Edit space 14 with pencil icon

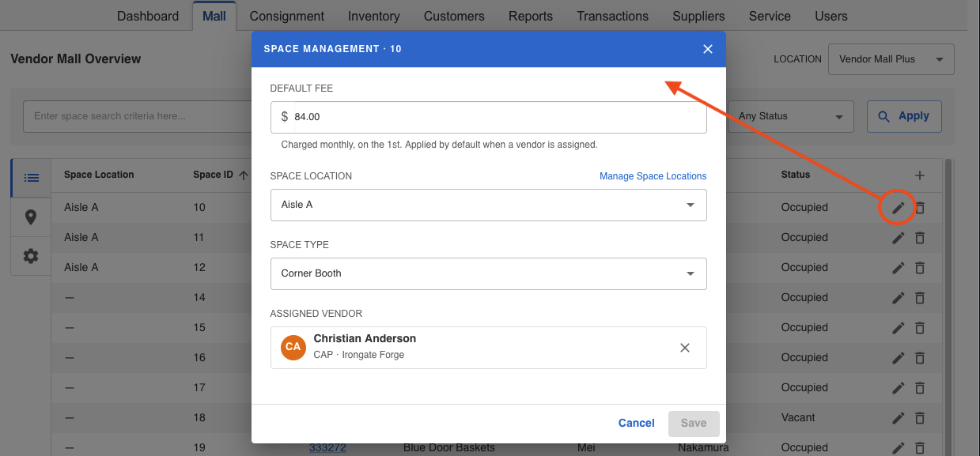pos(898,298)
